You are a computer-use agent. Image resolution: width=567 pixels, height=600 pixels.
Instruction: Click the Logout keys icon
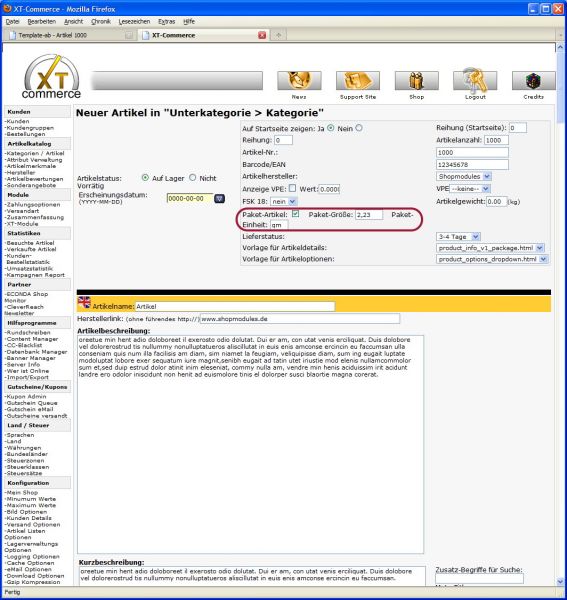[475, 81]
